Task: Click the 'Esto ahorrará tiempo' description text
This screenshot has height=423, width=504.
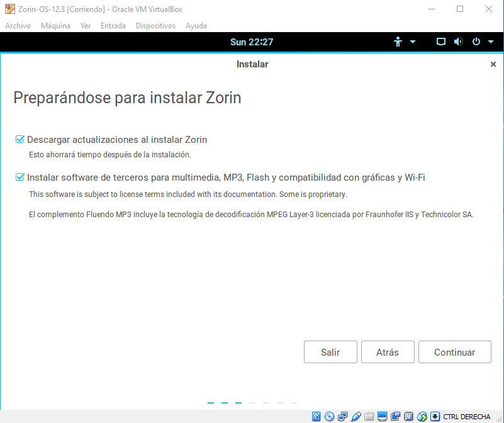Action: [110, 155]
